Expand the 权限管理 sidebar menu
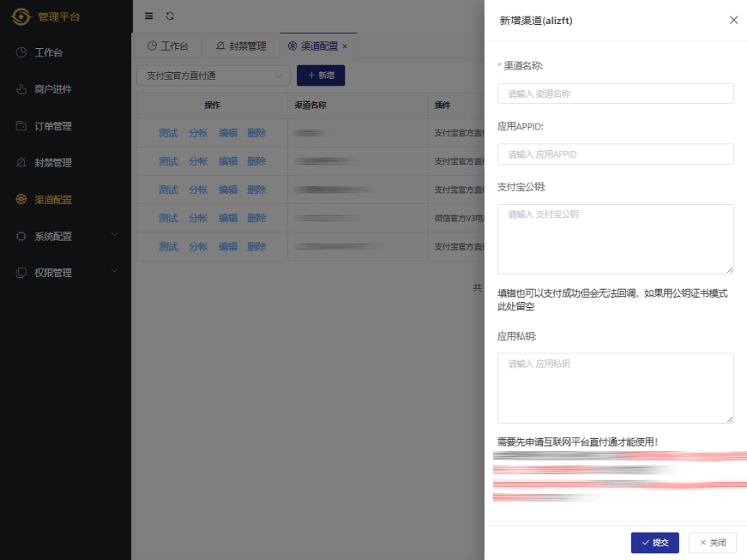 pos(66,273)
